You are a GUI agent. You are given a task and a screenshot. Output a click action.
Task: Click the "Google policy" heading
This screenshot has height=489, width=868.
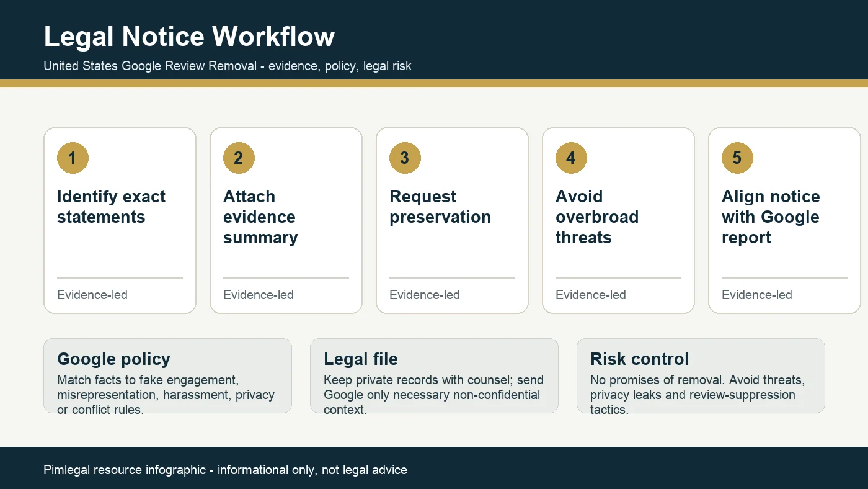pyautogui.click(x=113, y=359)
